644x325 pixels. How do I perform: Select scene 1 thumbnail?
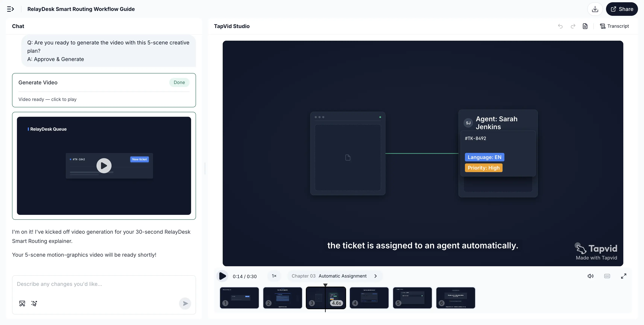(x=239, y=298)
